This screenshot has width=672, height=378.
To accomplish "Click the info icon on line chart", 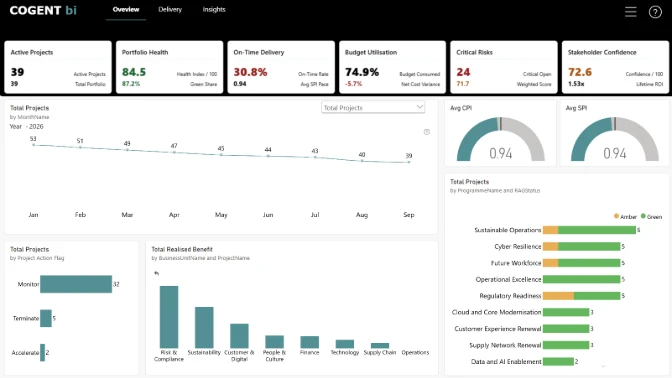I will 427,132.
